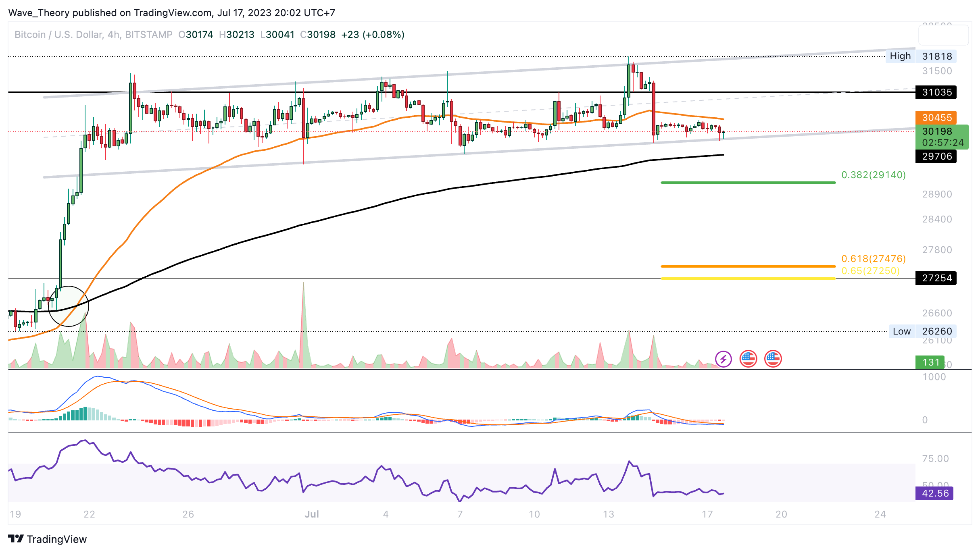The image size is (980, 553).
Task: Click the second US flag economic event icon
Action: coord(773,359)
